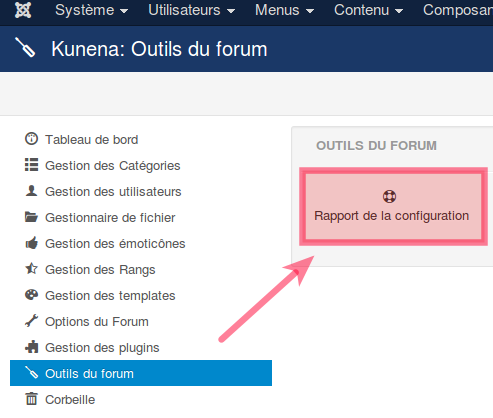Click the Tableau de bord dashboard icon
Screen dimensions: 493x418
coord(31,139)
